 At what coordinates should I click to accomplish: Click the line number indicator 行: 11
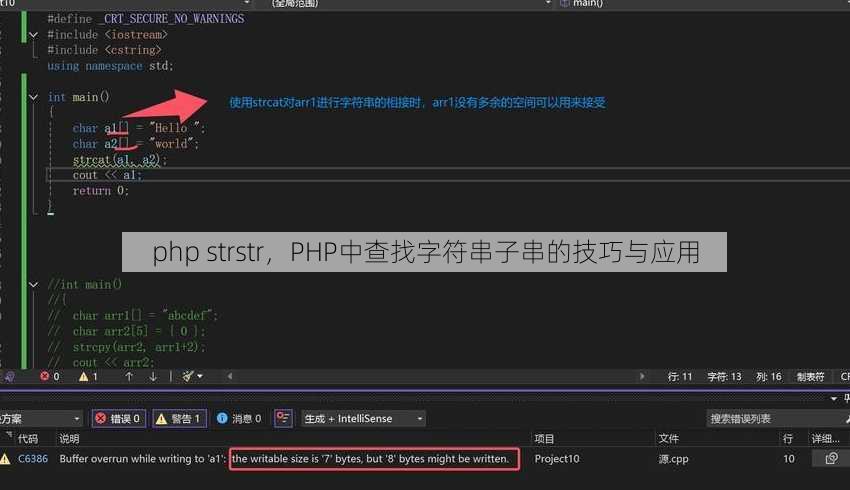coord(680,377)
